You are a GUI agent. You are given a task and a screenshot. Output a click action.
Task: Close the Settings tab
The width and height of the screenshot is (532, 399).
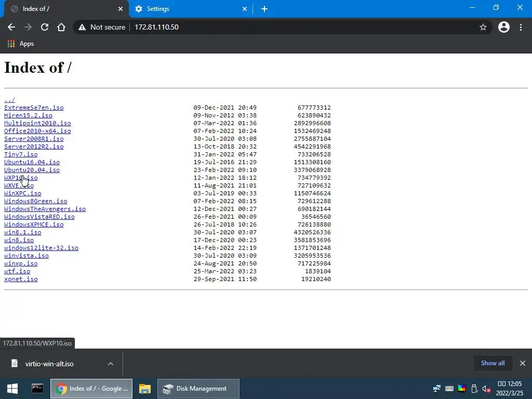click(245, 9)
